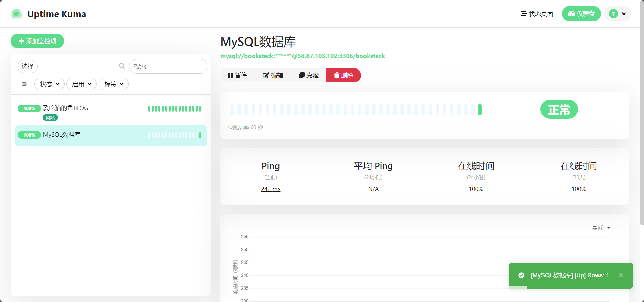Screen dimensions: 644x302
Task: Clone the monitor with 克隆 button
Action: click(309, 75)
